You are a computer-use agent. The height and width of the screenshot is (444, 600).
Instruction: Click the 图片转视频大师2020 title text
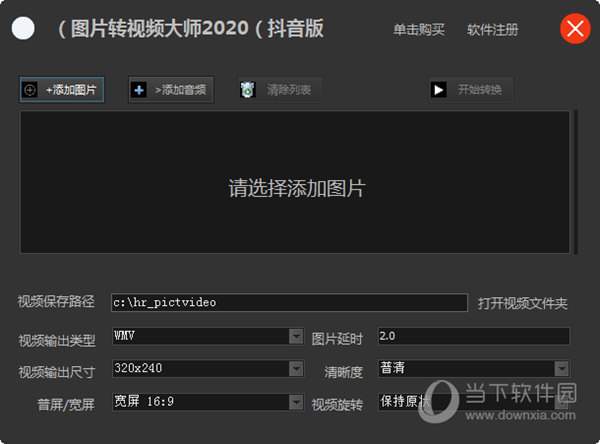click(160, 28)
